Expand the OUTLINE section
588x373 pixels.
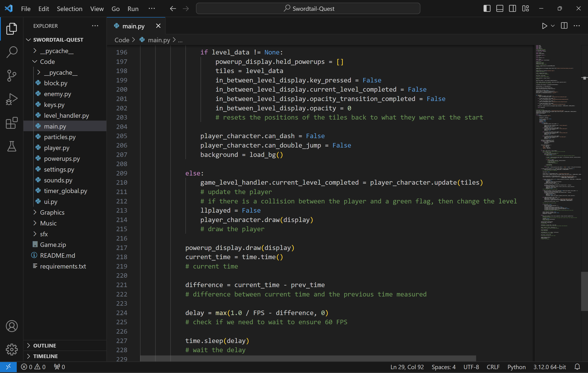(x=45, y=345)
